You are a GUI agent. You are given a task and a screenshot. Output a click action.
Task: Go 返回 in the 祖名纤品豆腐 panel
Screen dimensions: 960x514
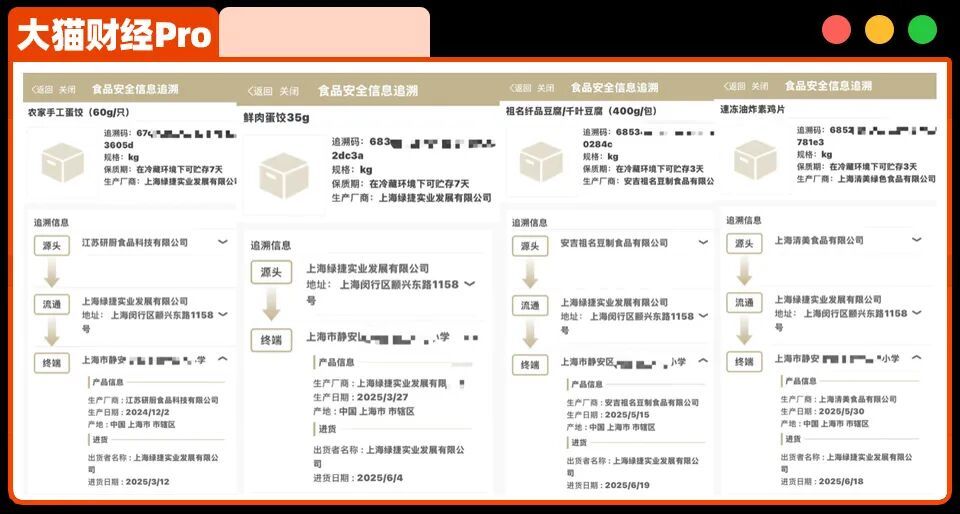[521, 88]
